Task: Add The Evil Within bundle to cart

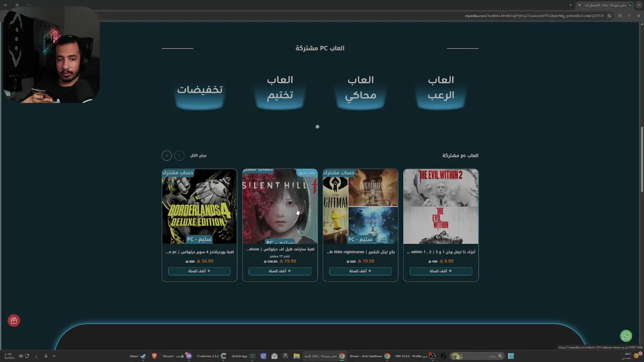Action: pyautogui.click(x=441, y=271)
